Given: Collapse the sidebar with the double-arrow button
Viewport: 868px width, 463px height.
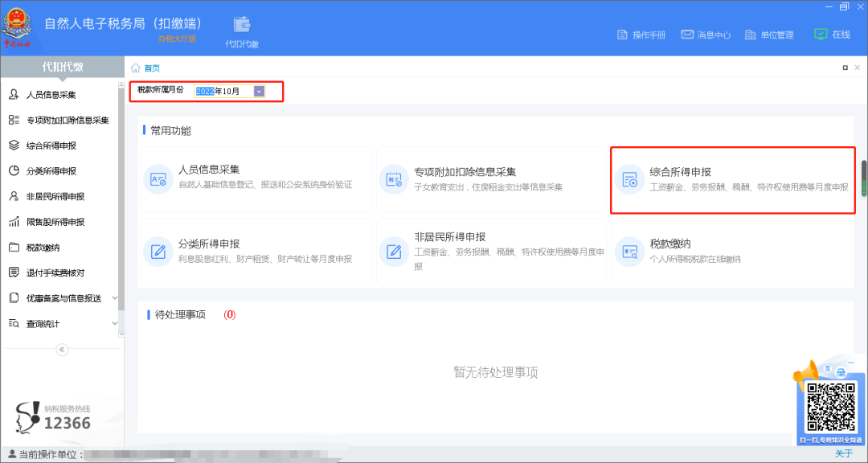Looking at the screenshot, I should pyautogui.click(x=62, y=349).
